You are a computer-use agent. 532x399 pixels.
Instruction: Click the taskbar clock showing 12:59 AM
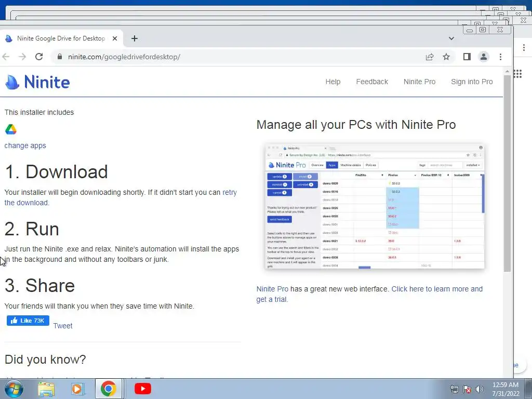(x=506, y=389)
